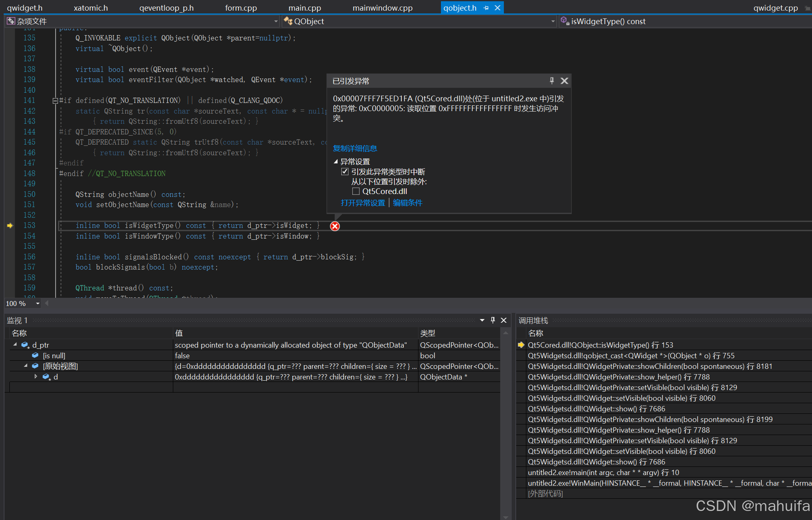Image resolution: width=812 pixels, height=520 pixels.
Task: Pin the qobject.h tab
Action: pos(486,8)
